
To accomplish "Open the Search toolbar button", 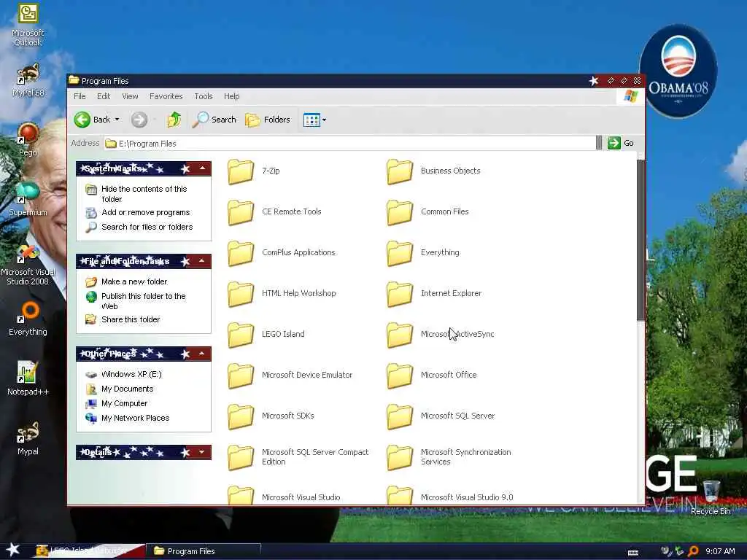I will click(x=214, y=120).
